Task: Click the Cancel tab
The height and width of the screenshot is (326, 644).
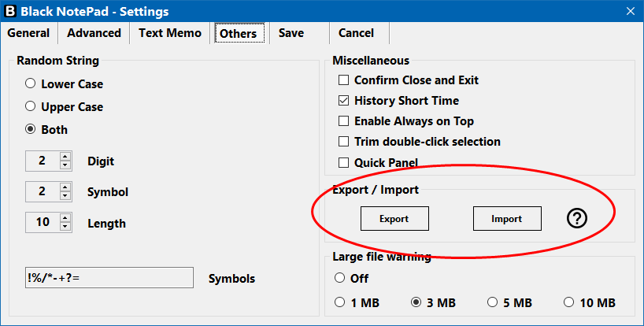Action: (356, 33)
